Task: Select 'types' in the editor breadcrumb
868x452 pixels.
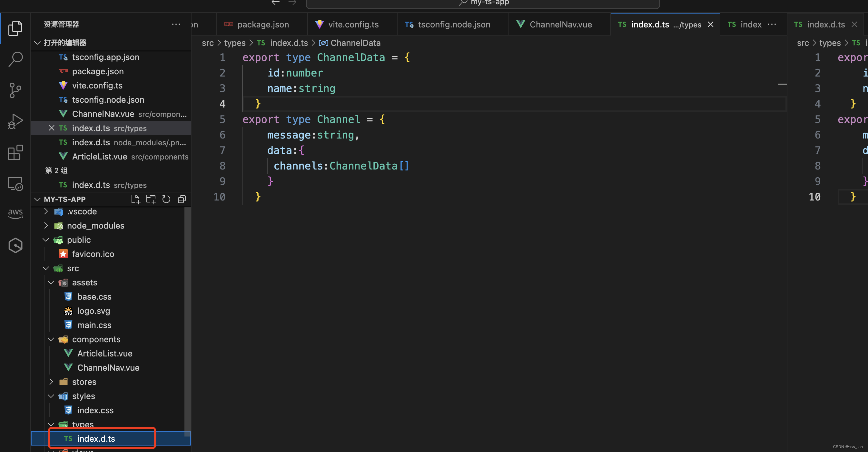Action: click(234, 43)
